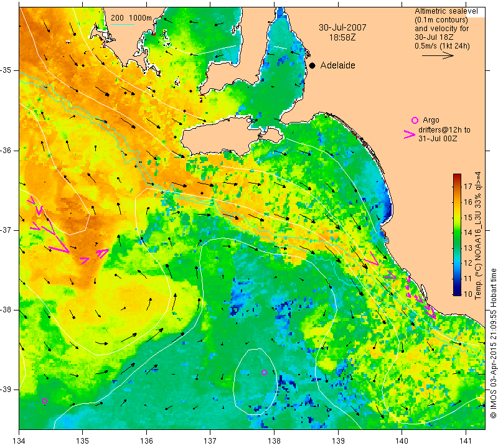Viewport: 498px width, 448px height.
Task: Click the green 14 degree colorbar section
Action: click(x=457, y=233)
